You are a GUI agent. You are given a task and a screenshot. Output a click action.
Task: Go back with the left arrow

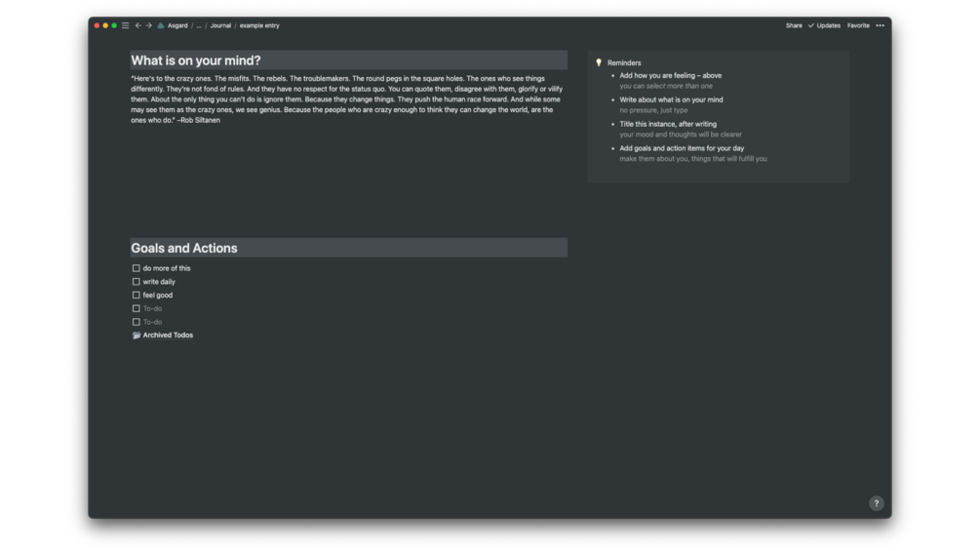click(138, 25)
